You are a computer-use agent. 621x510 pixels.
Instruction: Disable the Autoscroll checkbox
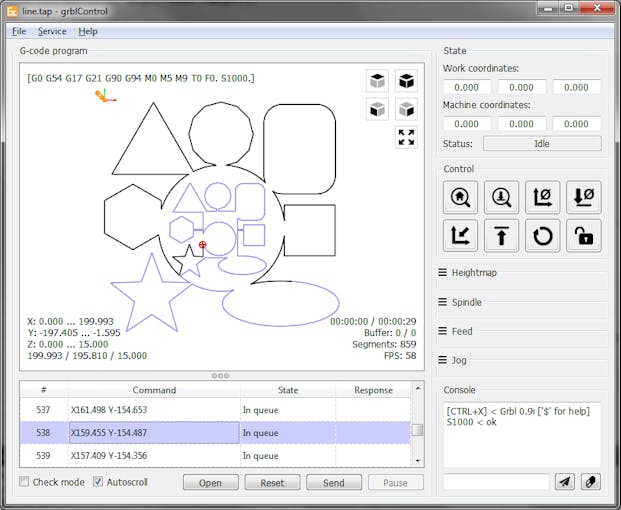coord(98,482)
